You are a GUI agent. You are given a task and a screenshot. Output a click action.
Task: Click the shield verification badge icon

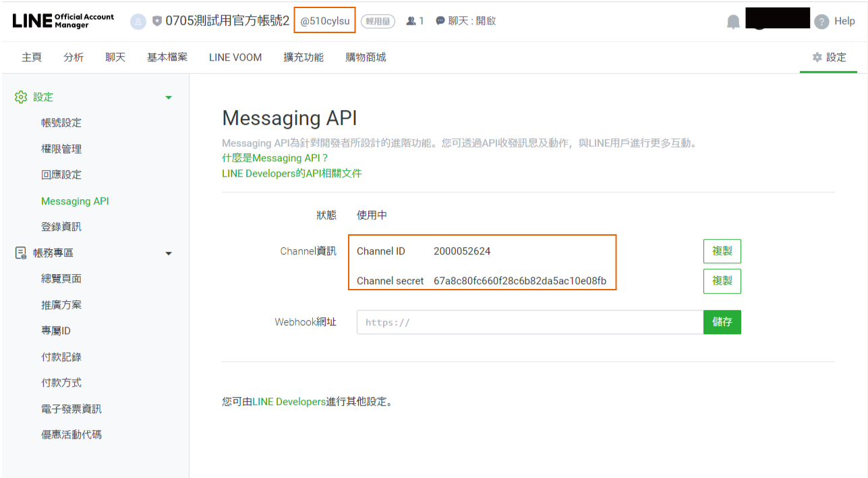[157, 21]
